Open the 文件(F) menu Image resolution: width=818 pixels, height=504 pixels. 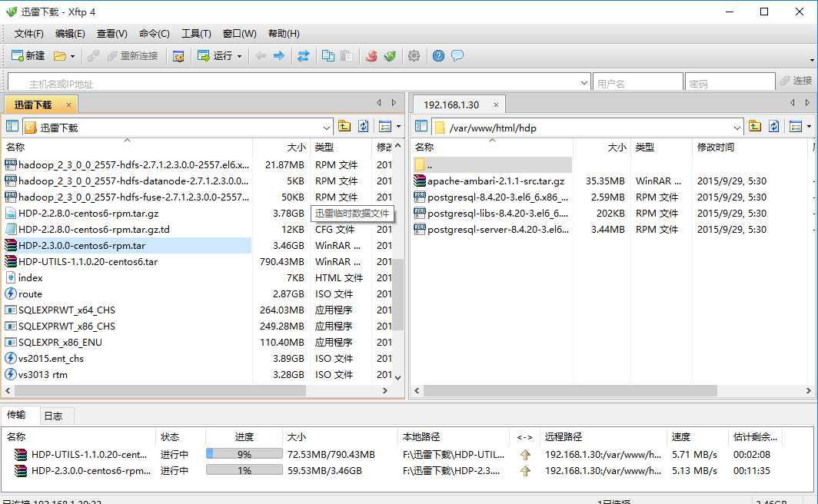click(x=28, y=33)
